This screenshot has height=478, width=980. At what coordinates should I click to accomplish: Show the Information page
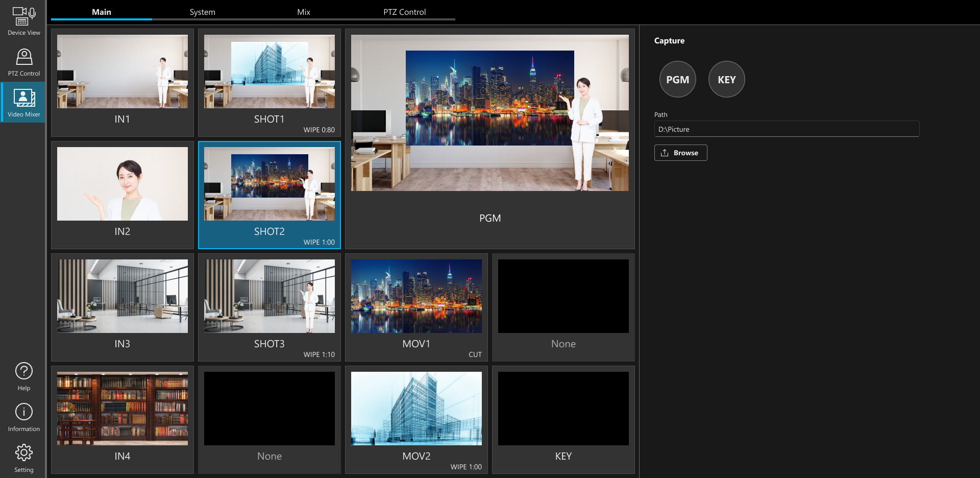pyautogui.click(x=23, y=417)
